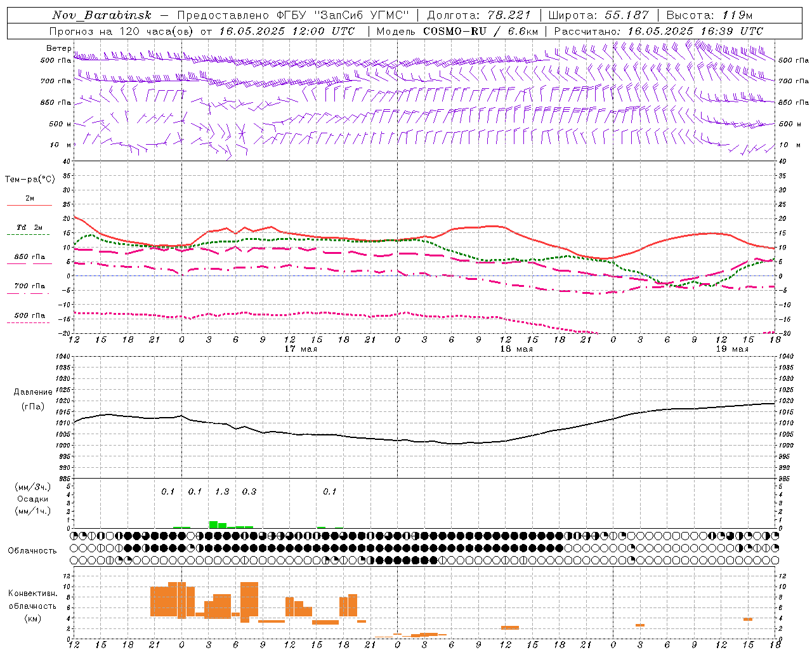Click the date label '18 мая'
812x650 pixels.
[x=516, y=349]
